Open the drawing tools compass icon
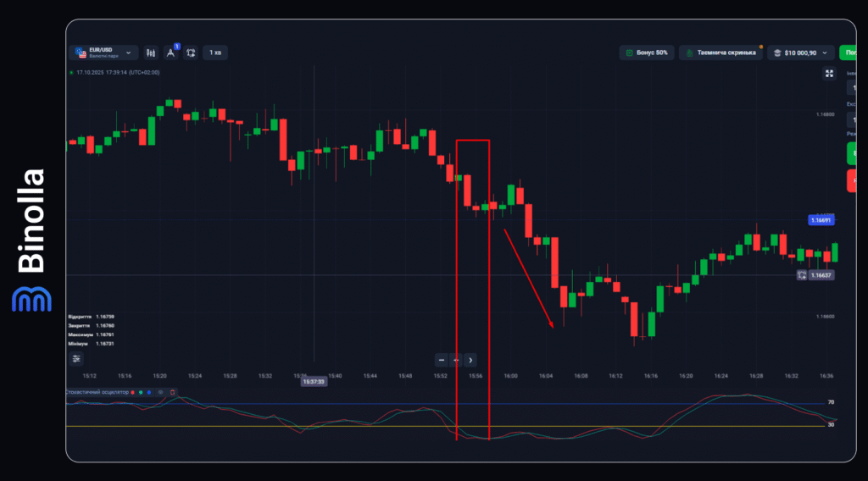Image resolution: width=868 pixels, height=481 pixels. 171,53
